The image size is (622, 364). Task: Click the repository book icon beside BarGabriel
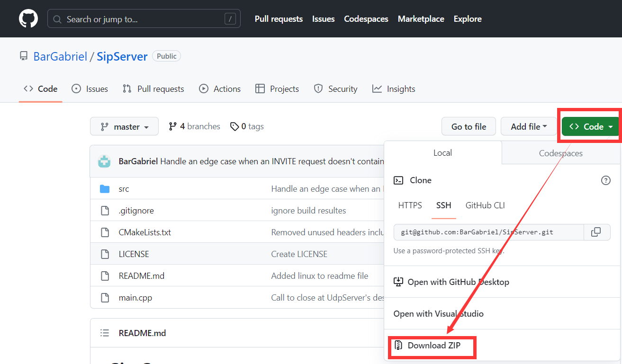pyautogui.click(x=23, y=55)
